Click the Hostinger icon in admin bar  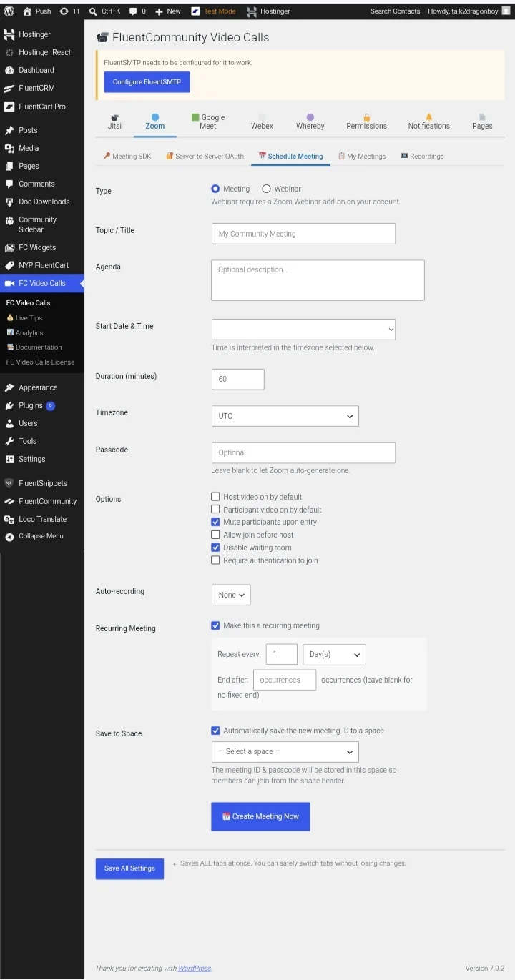pos(252,11)
